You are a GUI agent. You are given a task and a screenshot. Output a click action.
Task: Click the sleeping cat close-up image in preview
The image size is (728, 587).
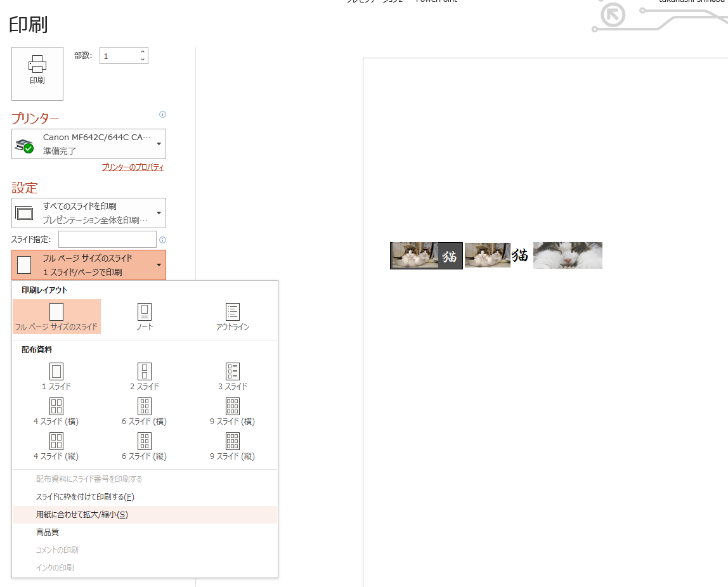[x=568, y=255]
